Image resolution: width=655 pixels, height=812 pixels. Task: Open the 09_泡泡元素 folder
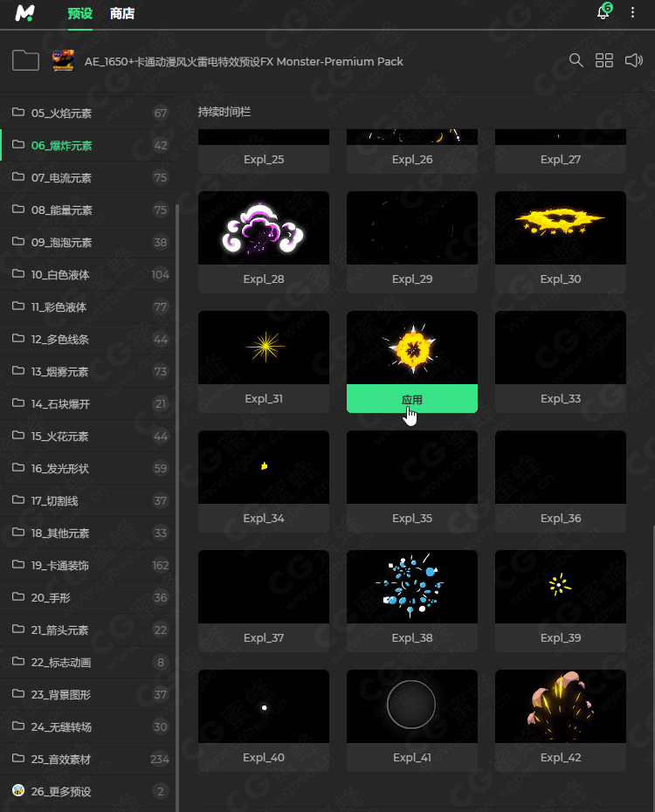tap(87, 243)
